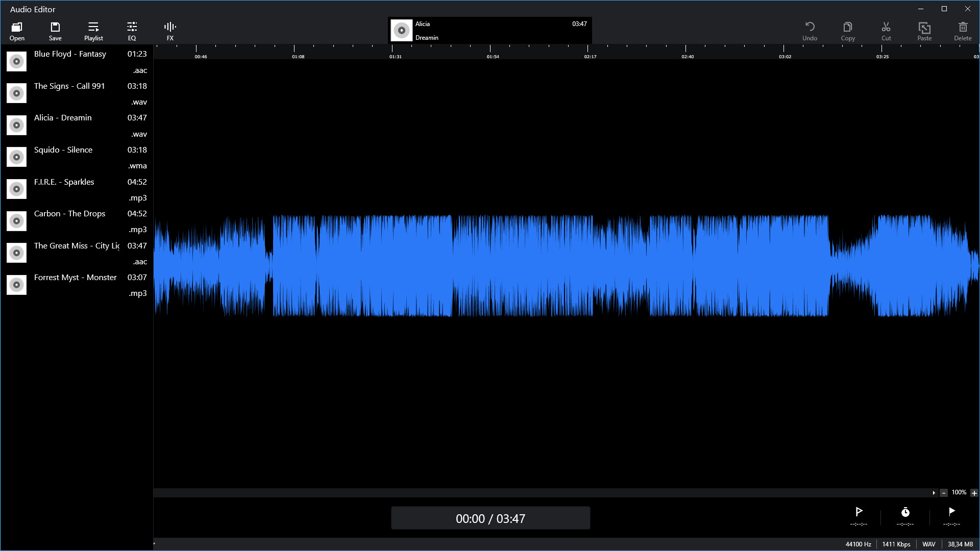Save the edited audio file
Image resolution: width=980 pixels, height=551 pixels.
(x=55, y=31)
